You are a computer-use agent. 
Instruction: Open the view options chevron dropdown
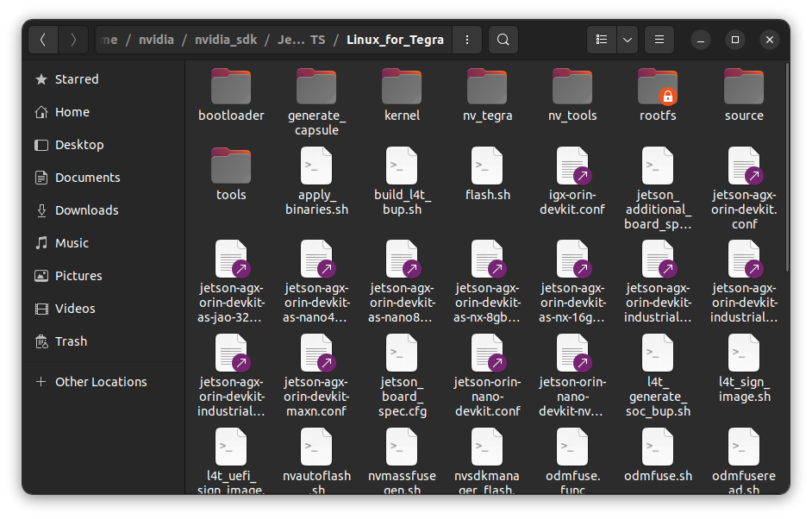pyautogui.click(x=628, y=40)
